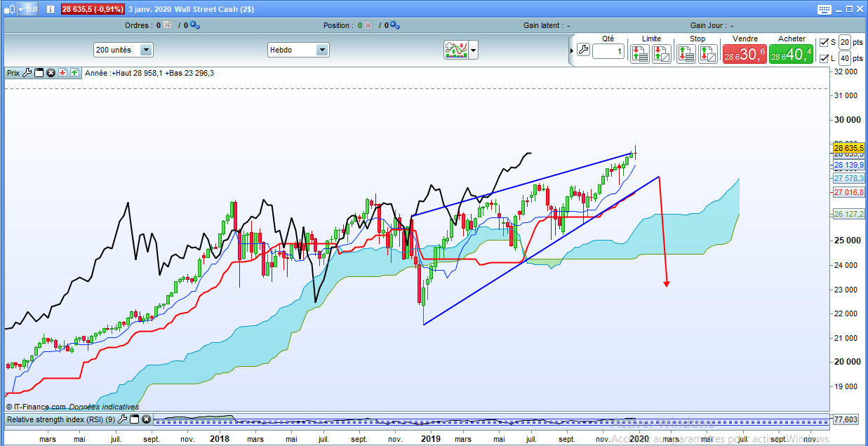The width and height of the screenshot is (868, 446).
Task: Click the red down arrow icon in Prix panel
Action: (x=62, y=72)
